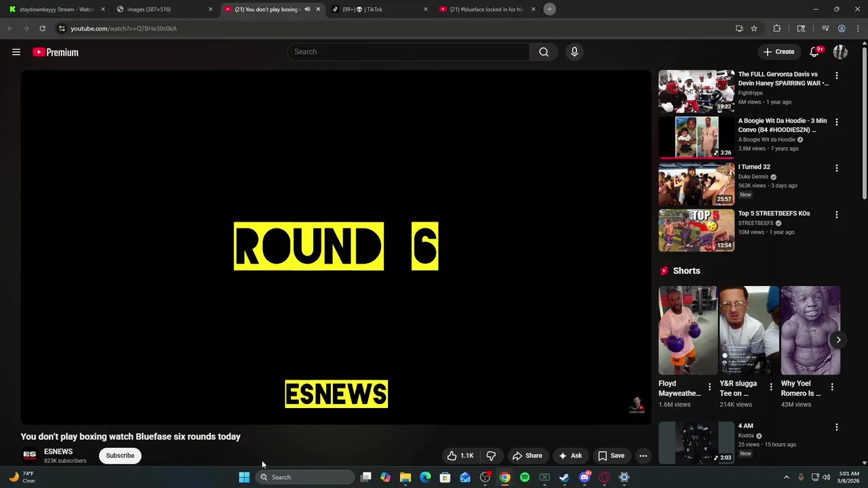Screen dimensions: 868x488
Task: Open Discord from the taskbar
Action: coord(585,477)
